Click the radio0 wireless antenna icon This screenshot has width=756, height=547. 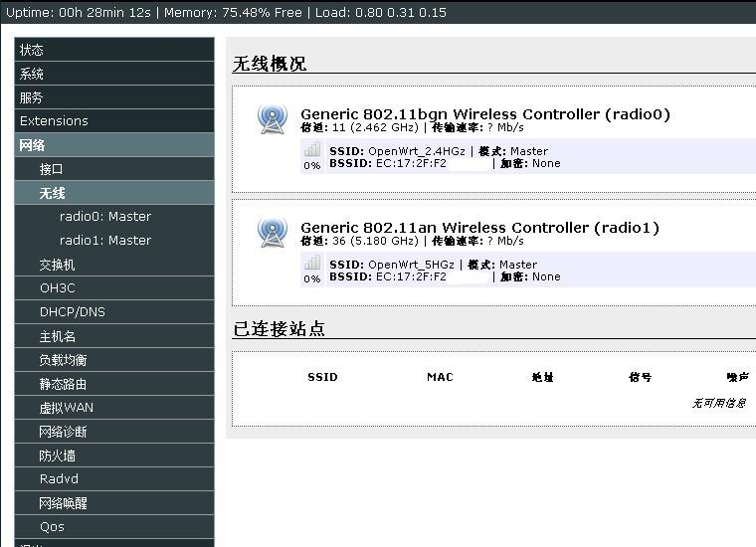[x=273, y=119]
